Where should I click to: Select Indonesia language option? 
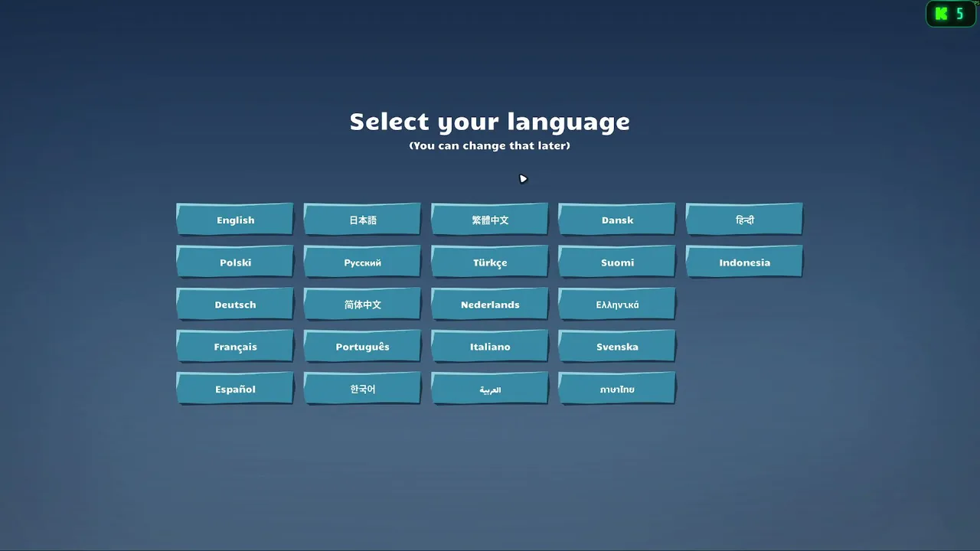pyautogui.click(x=744, y=262)
